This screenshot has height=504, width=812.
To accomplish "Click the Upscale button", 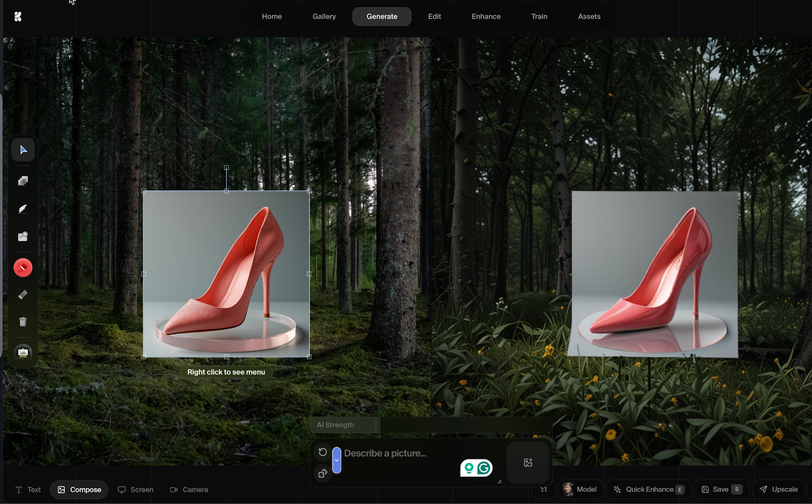I will tap(779, 489).
